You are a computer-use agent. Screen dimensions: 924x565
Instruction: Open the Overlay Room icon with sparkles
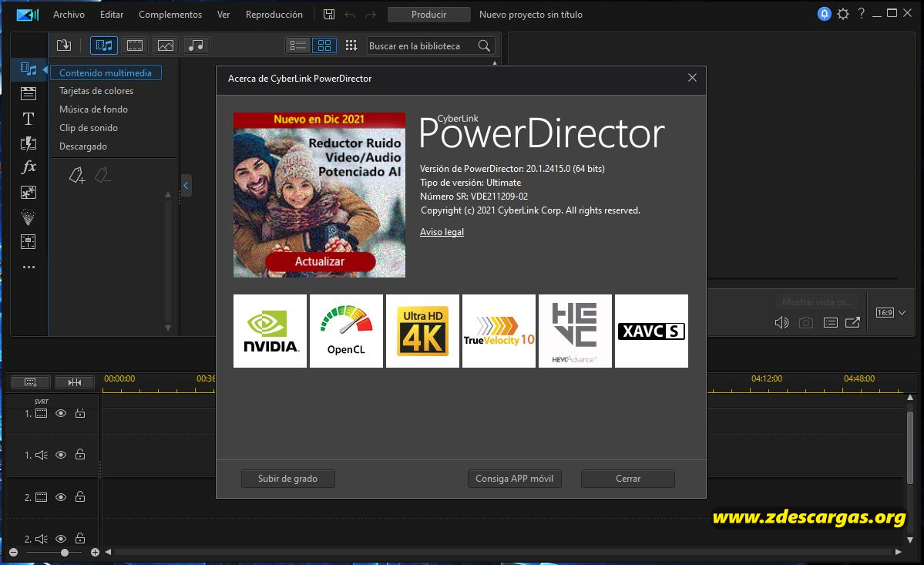coord(29,192)
